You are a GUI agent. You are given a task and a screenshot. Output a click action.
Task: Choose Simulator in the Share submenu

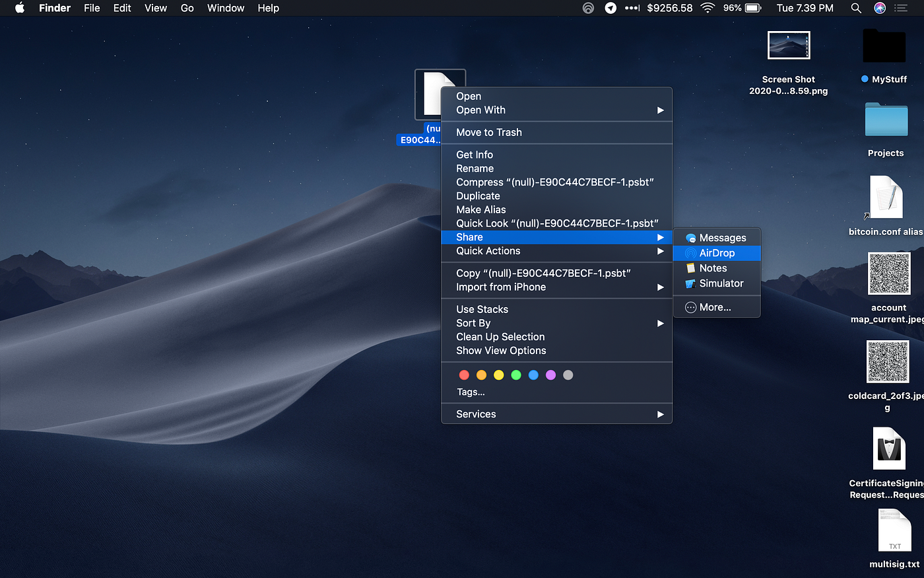pyautogui.click(x=717, y=283)
